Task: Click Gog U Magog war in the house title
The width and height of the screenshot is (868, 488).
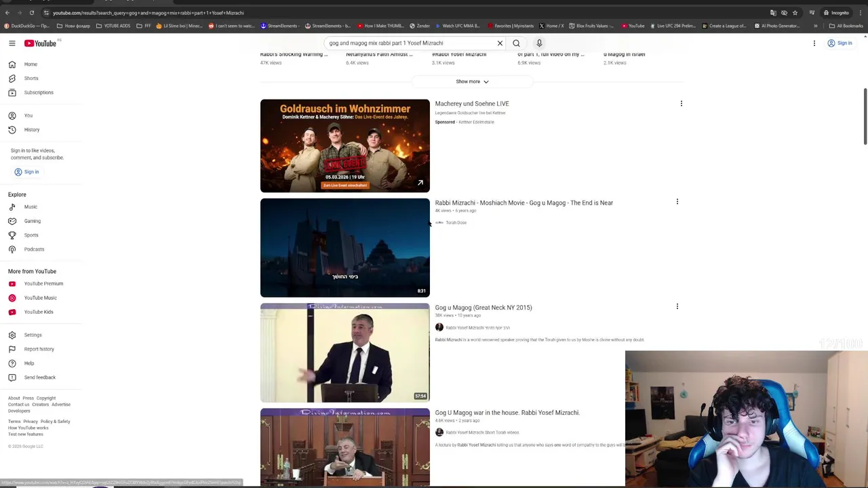Action: (507, 413)
